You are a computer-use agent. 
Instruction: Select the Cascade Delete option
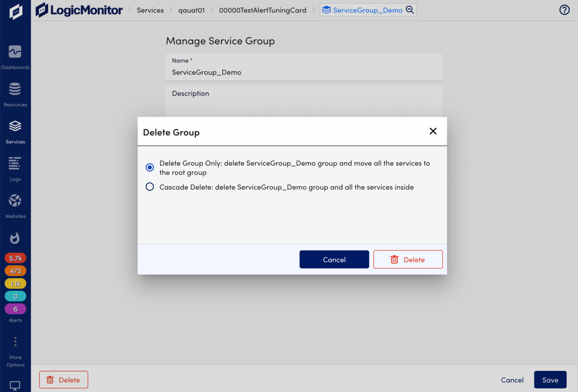[x=150, y=187]
